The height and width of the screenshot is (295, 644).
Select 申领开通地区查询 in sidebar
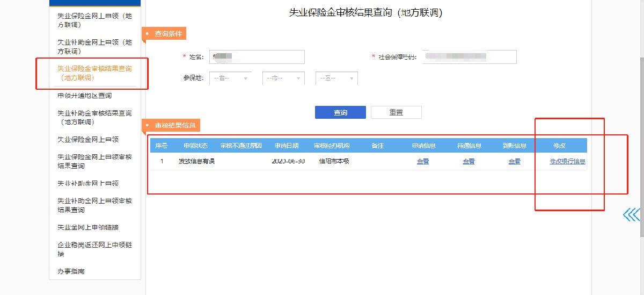coord(85,96)
